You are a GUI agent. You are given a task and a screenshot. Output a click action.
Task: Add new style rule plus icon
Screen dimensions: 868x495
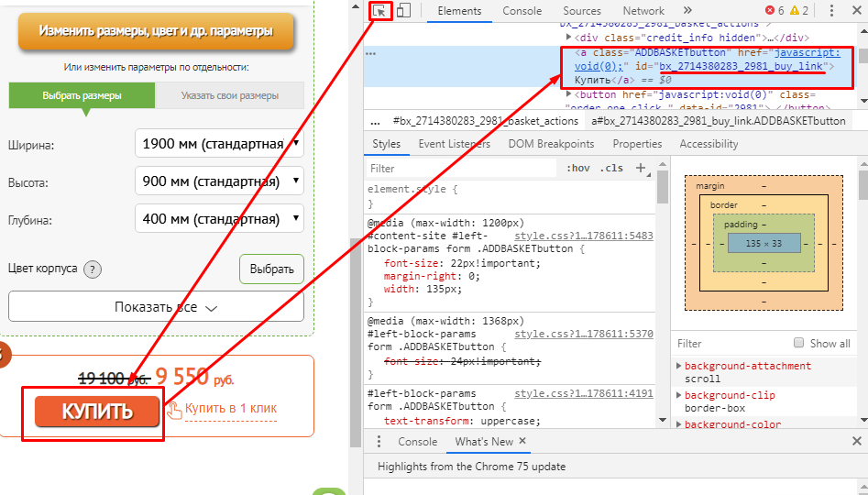click(x=641, y=168)
